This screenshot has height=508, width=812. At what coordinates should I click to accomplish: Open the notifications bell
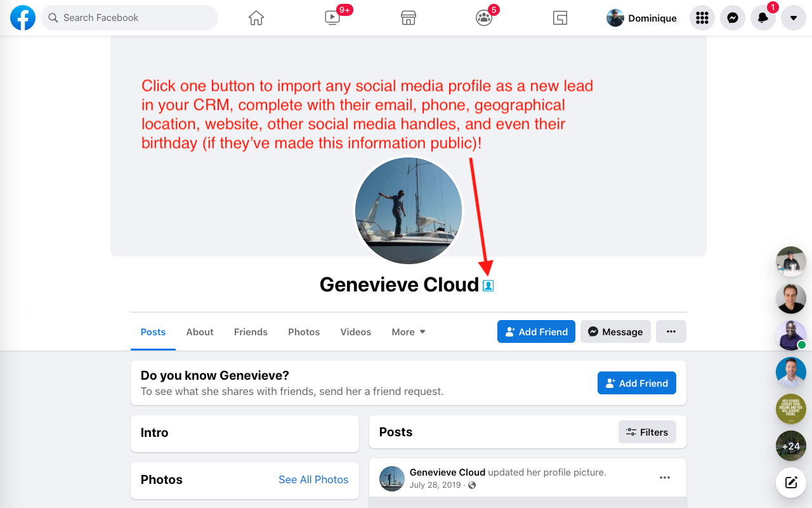763,18
